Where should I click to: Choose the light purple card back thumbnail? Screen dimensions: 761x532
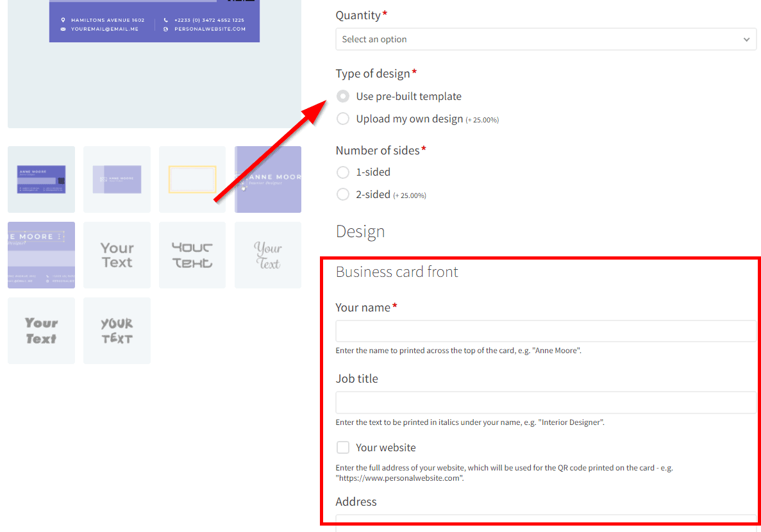click(117, 179)
